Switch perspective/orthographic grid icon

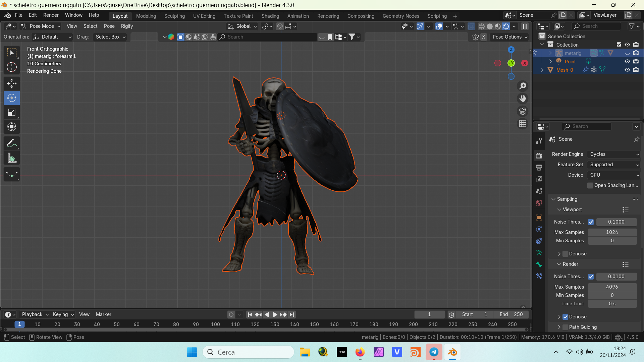523,124
